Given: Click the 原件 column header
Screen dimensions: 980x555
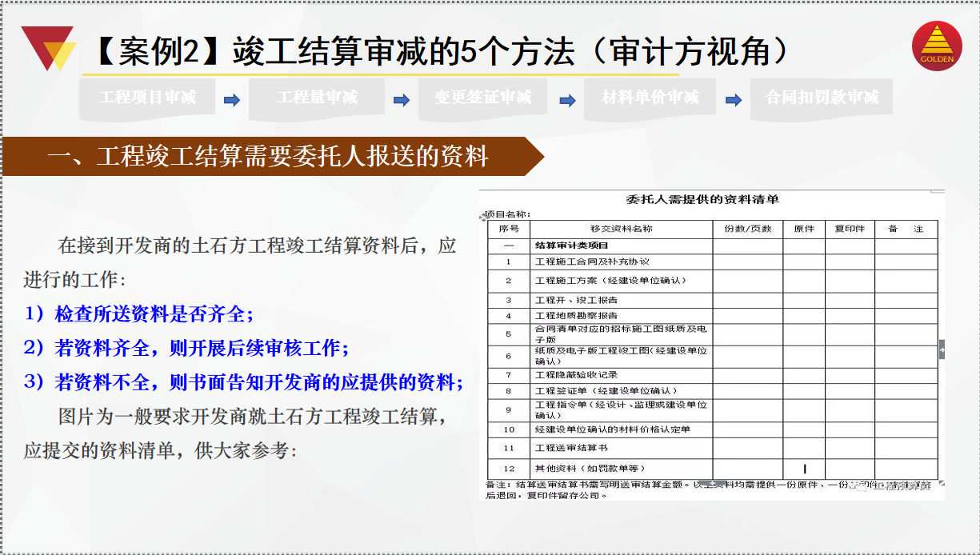Looking at the screenshot, I should 804,229.
